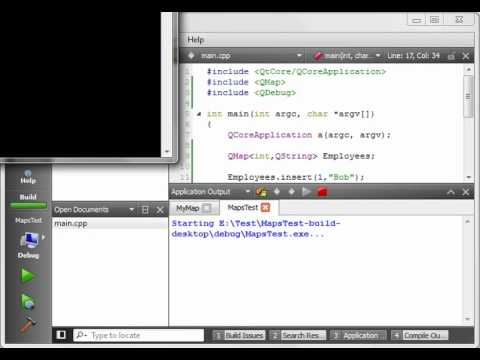Run the project with the green play arrow
The image size is (480, 360).
[27, 276]
